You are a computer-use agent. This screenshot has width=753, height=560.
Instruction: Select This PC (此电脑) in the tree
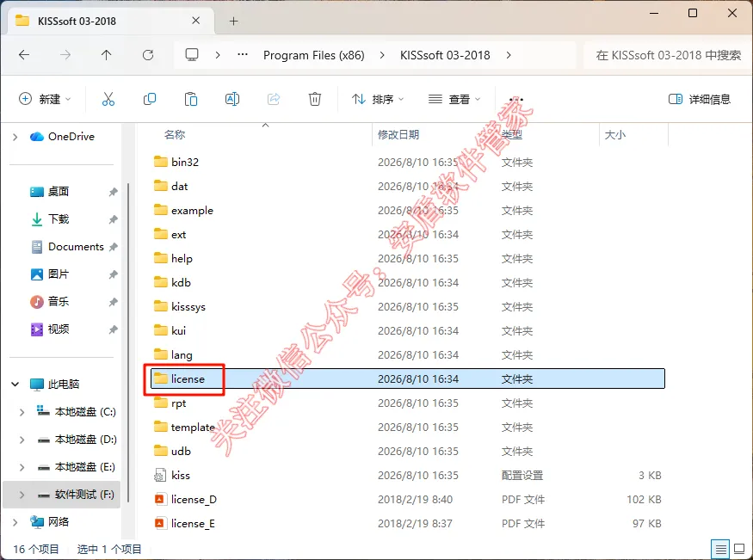tap(55, 384)
